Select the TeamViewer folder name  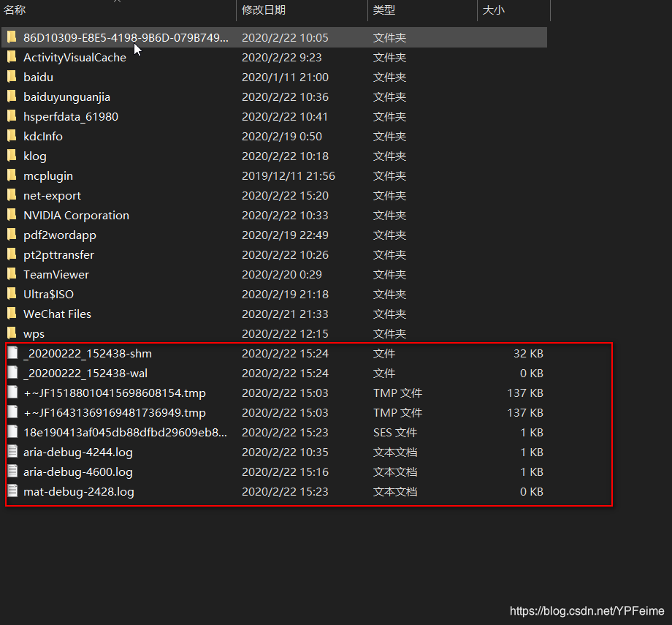[56, 275]
